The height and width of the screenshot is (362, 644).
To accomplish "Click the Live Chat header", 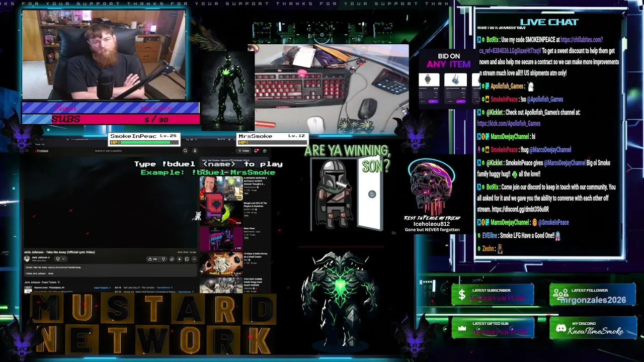I will (549, 22).
